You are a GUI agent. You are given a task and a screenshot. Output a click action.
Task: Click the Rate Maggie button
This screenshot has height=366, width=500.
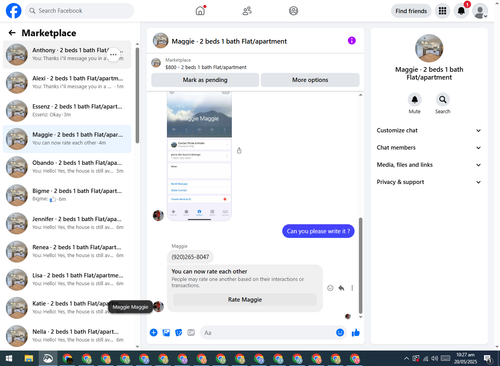(x=245, y=299)
